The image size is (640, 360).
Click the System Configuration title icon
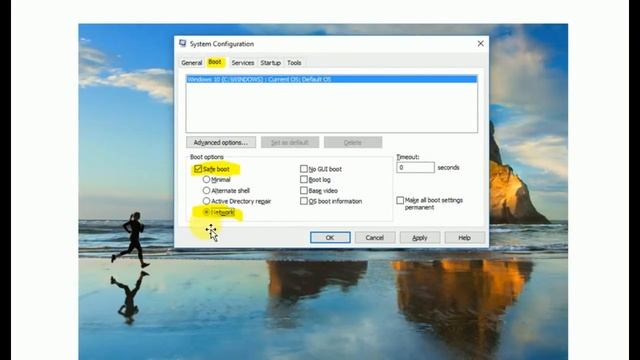(x=182, y=44)
